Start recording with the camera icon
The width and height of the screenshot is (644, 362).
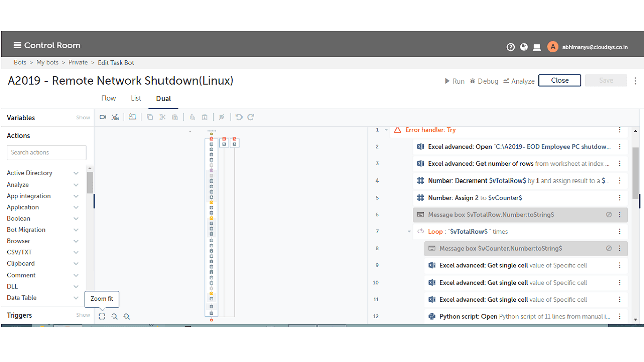pyautogui.click(x=103, y=117)
